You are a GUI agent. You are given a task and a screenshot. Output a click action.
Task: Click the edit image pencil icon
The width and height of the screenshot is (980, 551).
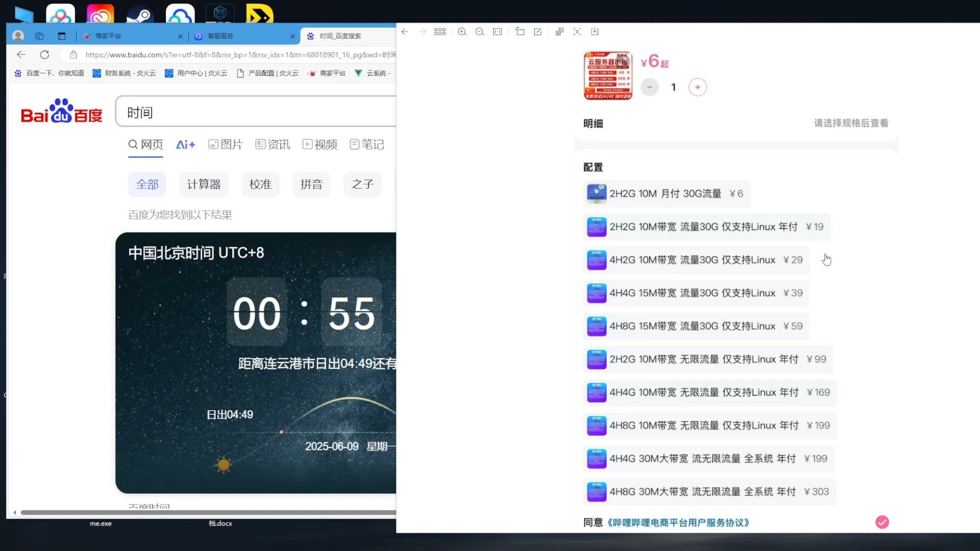pos(537,32)
